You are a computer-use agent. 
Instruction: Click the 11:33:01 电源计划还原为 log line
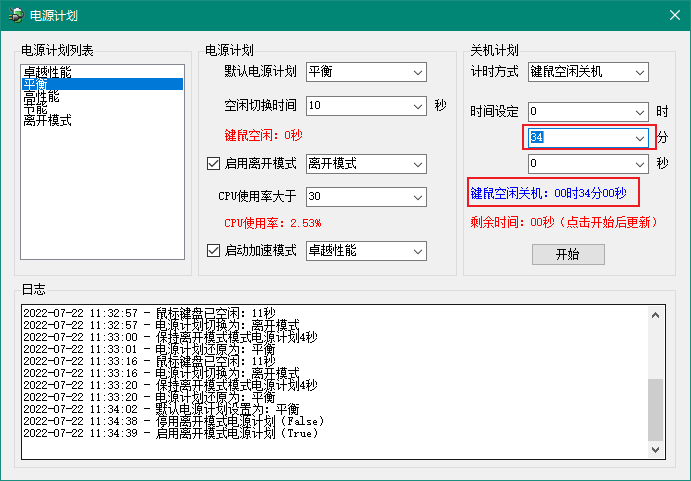(x=149, y=349)
